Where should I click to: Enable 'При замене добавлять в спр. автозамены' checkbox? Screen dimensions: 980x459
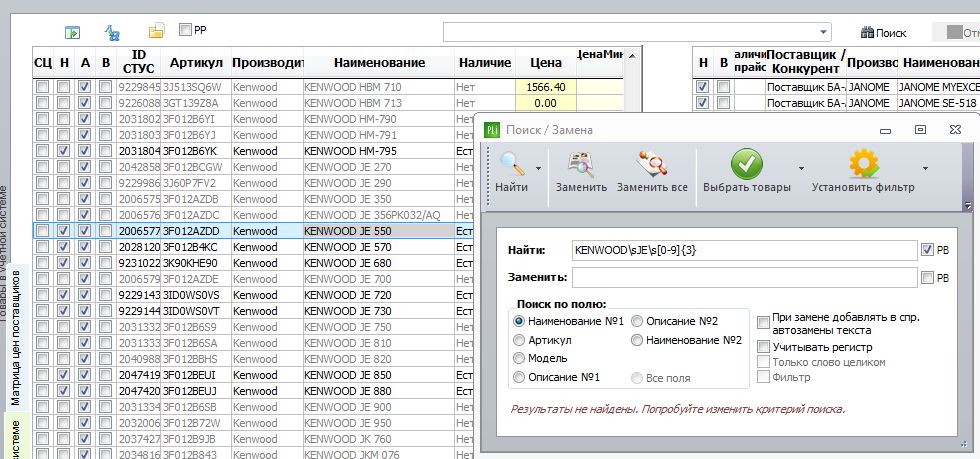763,323
